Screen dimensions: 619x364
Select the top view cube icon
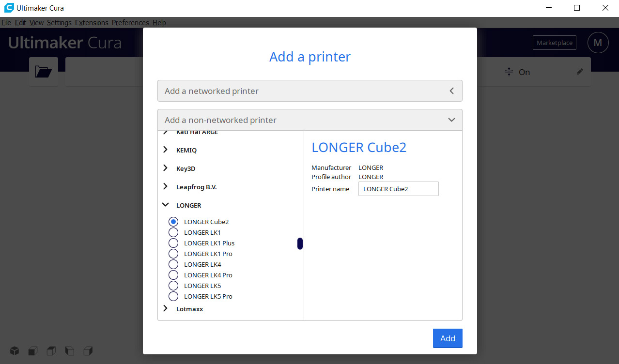coord(51,350)
